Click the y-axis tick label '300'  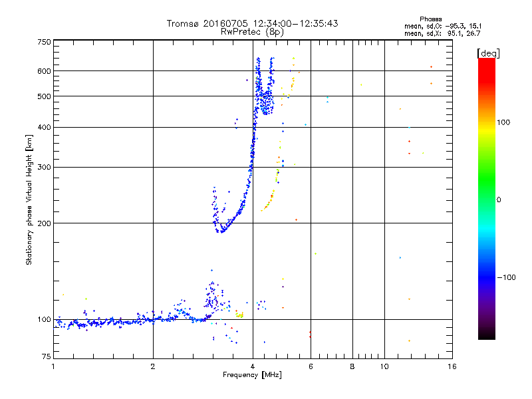(45, 167)
